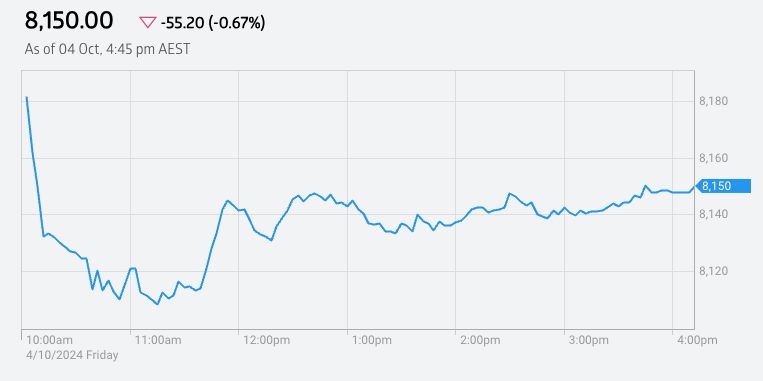Select the 1:00pm time axis label
The width and height of the screenshot is (763, 381).
tap(372, 340)
